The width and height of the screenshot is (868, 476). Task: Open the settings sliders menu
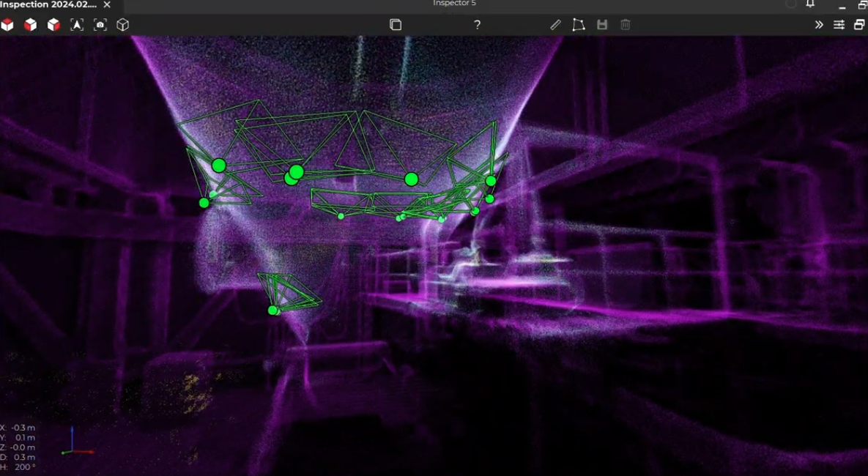point(839,25)
